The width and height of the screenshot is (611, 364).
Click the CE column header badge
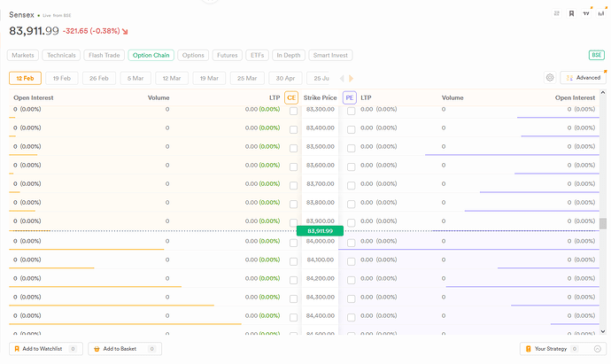[291, 97]
